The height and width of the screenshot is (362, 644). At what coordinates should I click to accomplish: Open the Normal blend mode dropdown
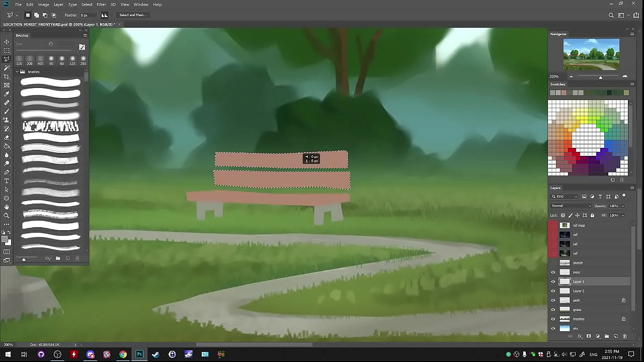[572, 206]
